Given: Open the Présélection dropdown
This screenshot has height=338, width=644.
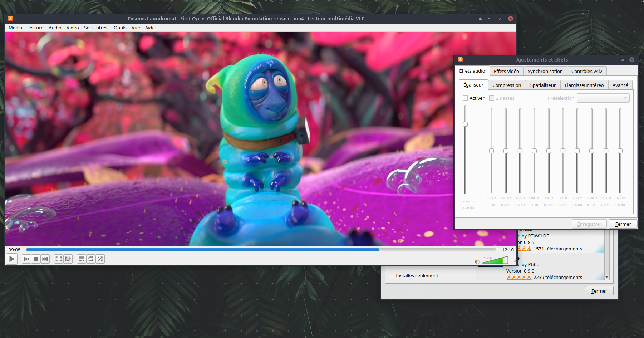Looking at the screenshot, I should [603, 98].
